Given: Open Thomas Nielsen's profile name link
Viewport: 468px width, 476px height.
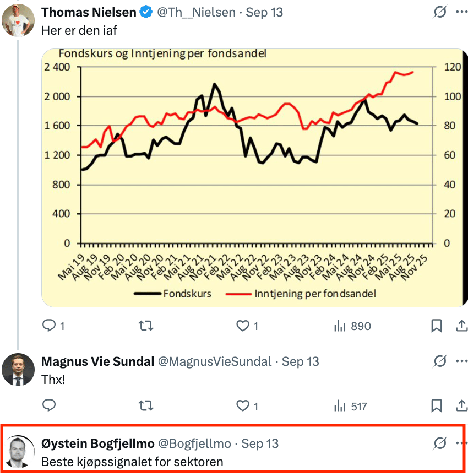Looking at the screenshot, I should click(x=89, y=12).
